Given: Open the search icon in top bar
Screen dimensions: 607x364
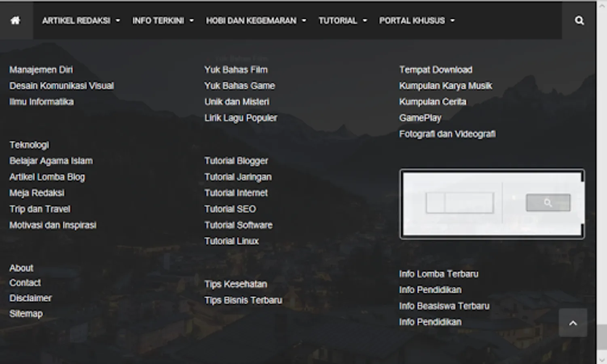Looking at the screenshot, I should point(579,20).
